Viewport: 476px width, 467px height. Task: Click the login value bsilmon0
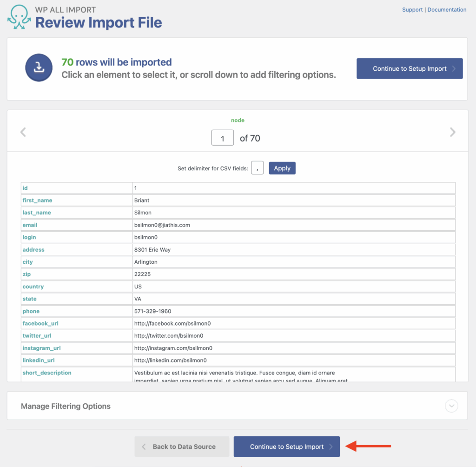tap(145, 237)
